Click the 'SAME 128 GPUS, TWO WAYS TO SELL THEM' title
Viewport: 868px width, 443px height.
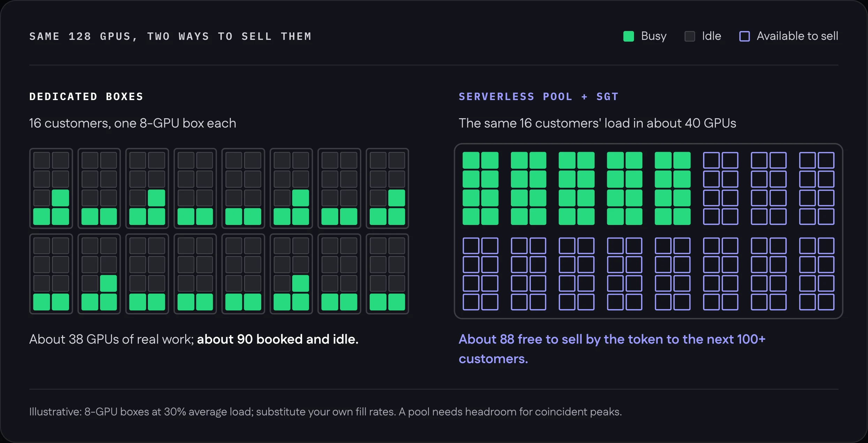click(170, 36)
